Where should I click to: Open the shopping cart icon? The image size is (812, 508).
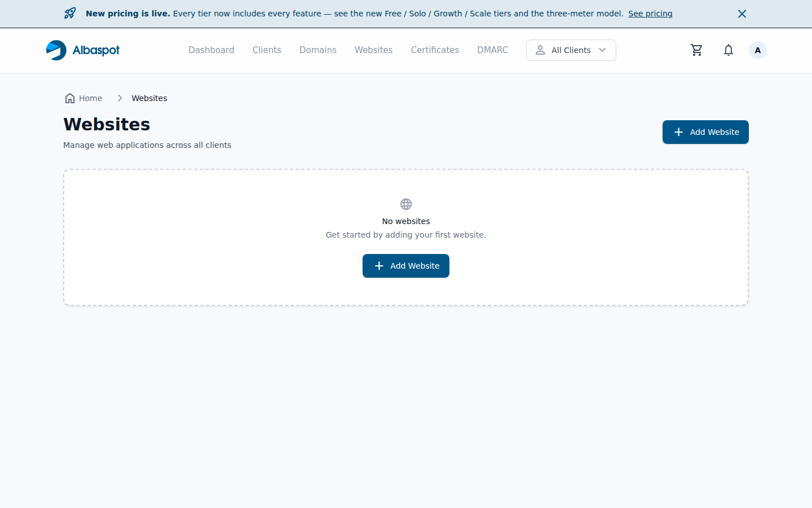(x=696, y=50)
